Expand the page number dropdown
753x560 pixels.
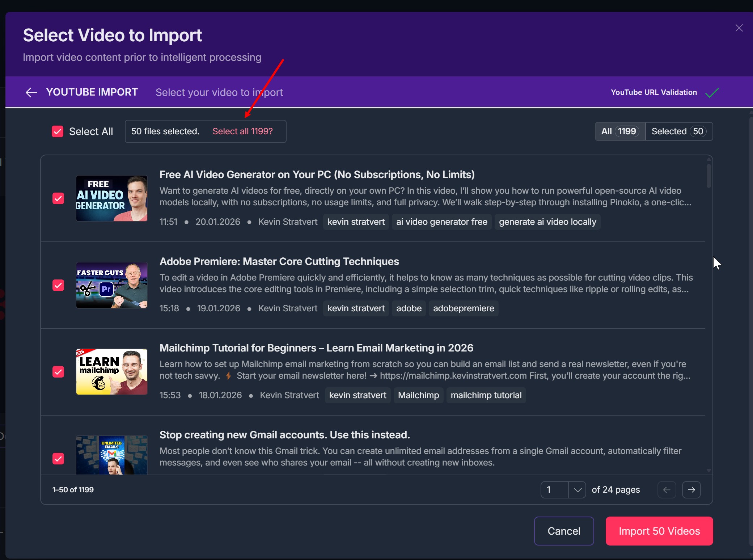pos(577,490)
